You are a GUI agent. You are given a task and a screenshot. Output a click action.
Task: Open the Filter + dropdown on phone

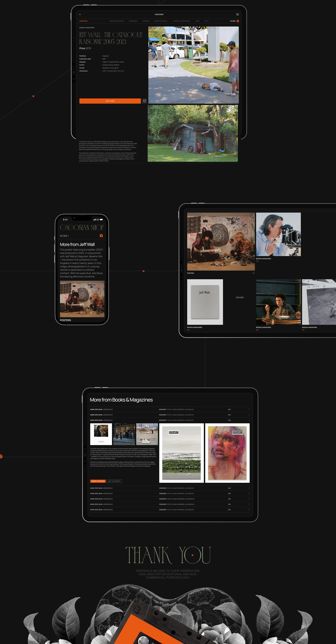[64, 236]
